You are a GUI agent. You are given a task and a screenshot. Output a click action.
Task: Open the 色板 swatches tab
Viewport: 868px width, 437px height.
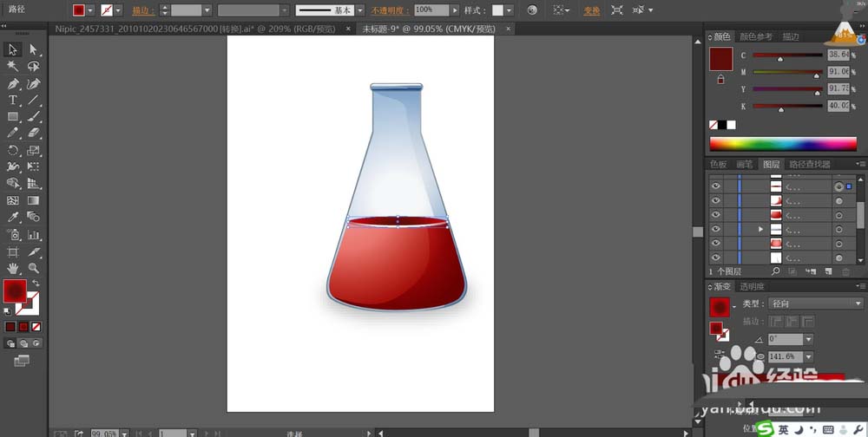[719, 164]
